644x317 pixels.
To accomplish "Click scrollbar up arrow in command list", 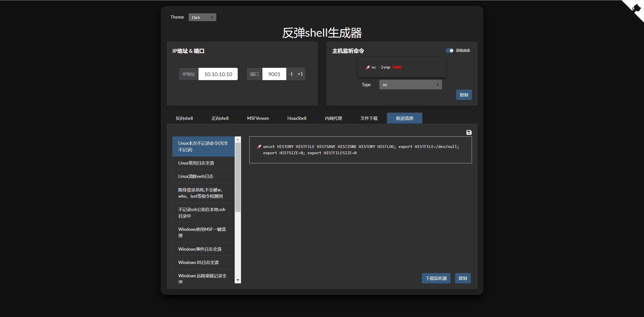I will pos(238,140).
